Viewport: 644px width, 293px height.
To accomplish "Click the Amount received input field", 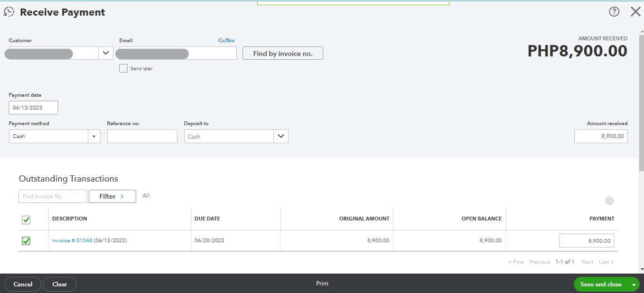I will tap(601, 137).
